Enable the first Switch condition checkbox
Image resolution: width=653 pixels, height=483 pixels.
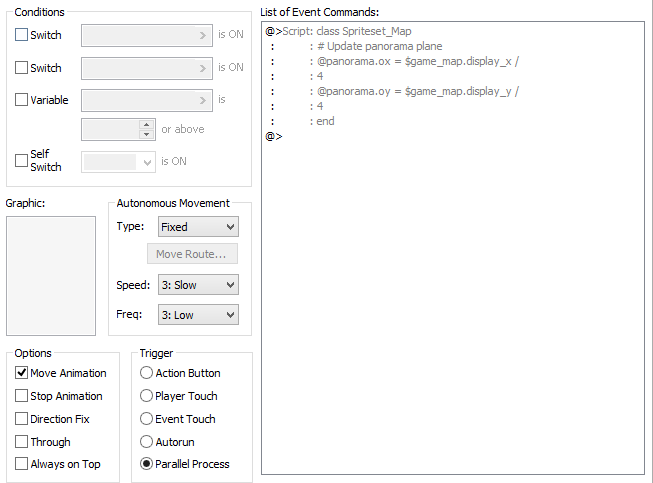coord(22,35)
